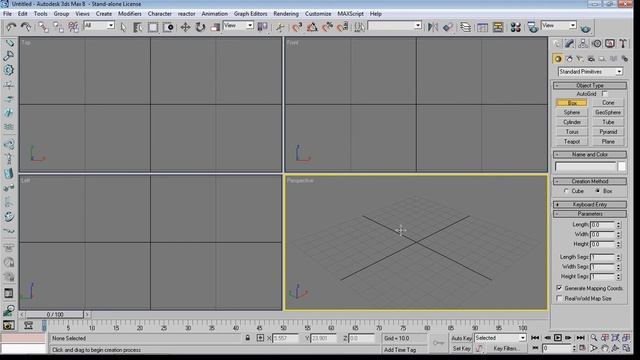Switch to the Modify panel tab

point(570,43)
